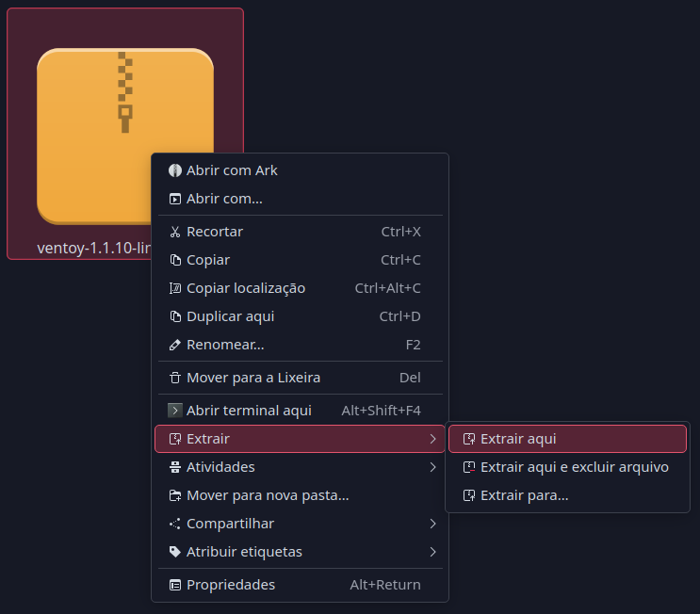Screen dimensions: 700x614
Task: Click the share icon beside Compartilhar
Action: tap(174, 524)
